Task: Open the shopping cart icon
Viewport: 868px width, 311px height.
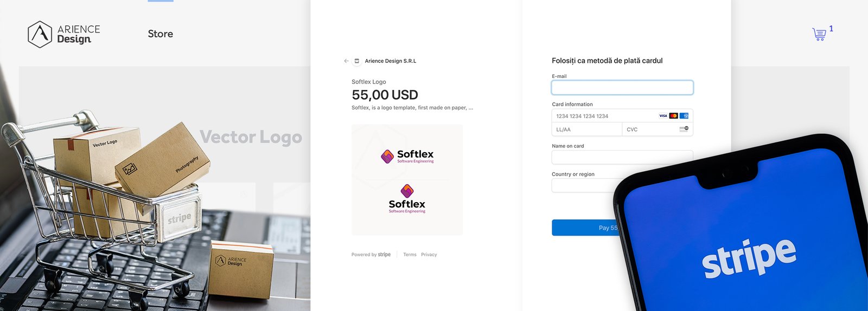Action: pos(819,34)
